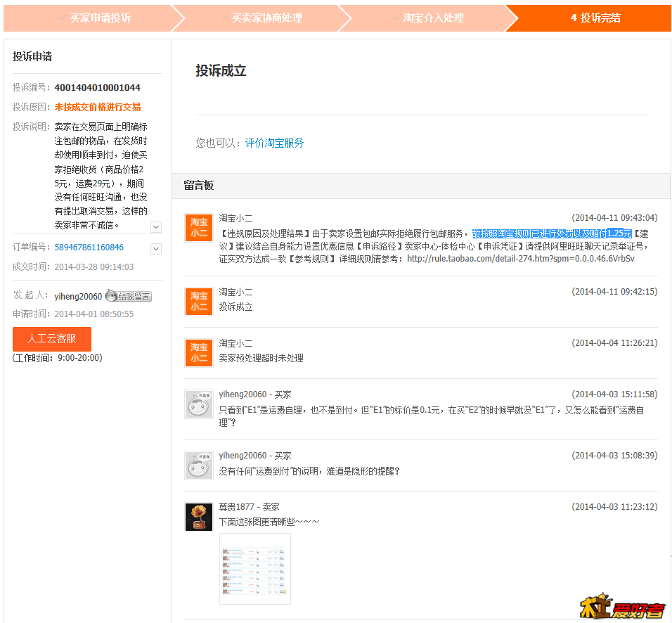Viewport: 672px width, 623px height.
Task: Click the initiator name yiheng20060 in sidebar
Action: (x=79, y=296)
